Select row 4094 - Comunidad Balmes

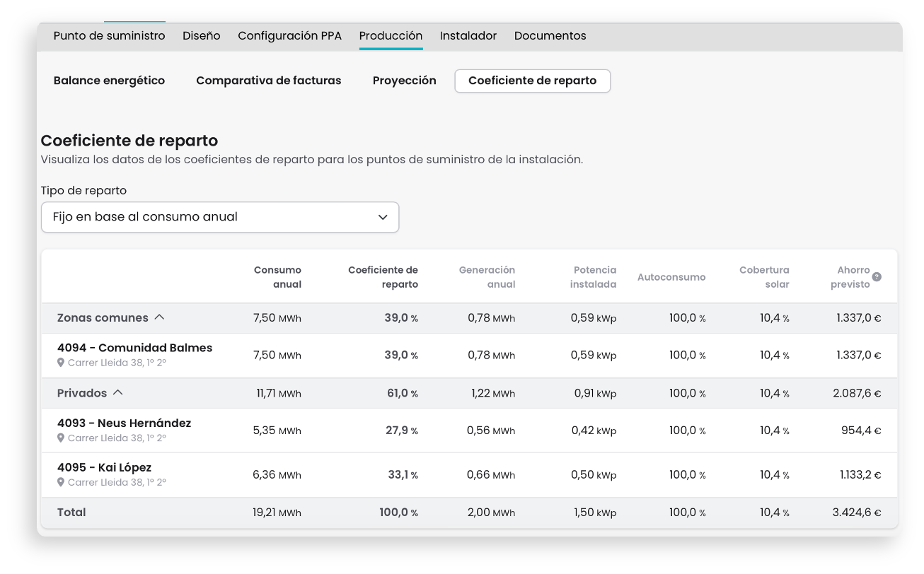click(x=470, y=355)
